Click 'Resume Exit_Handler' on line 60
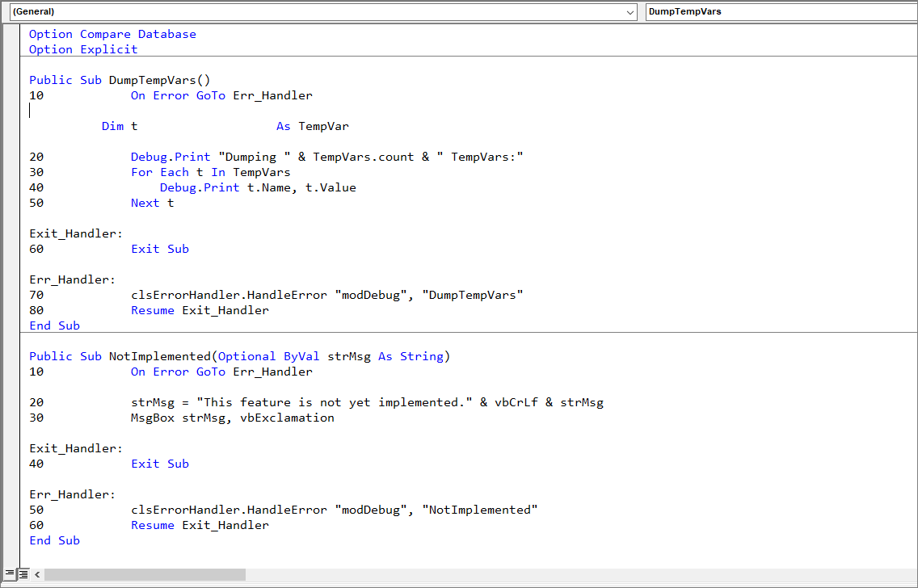The image size is (918, 588). click(x=200, y=525)
